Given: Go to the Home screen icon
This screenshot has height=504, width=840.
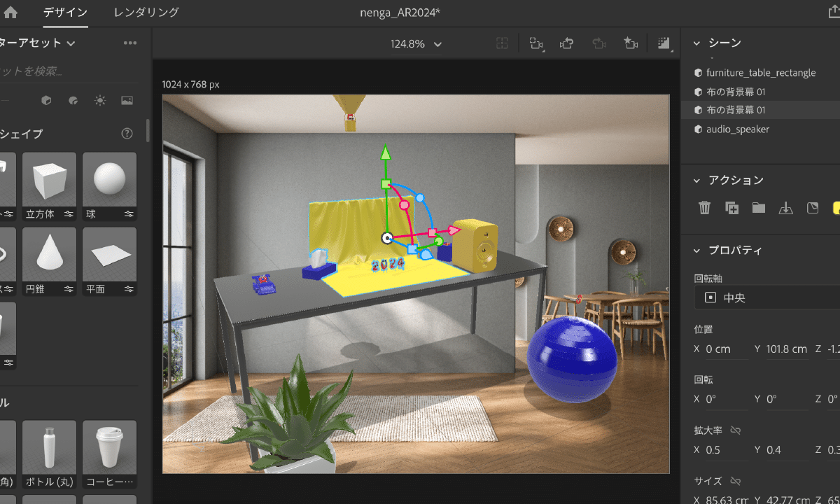Looking at the screenshot, I should pos(10,13).
